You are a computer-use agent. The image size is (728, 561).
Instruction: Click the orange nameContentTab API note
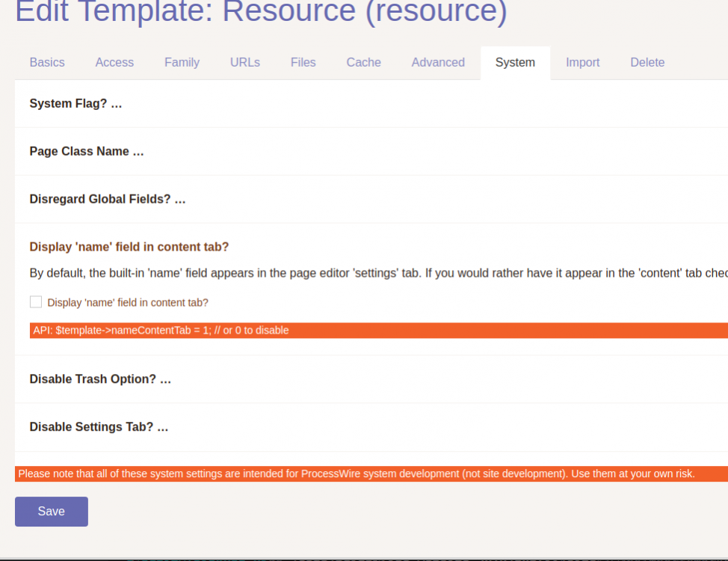(x=161, y=331)
